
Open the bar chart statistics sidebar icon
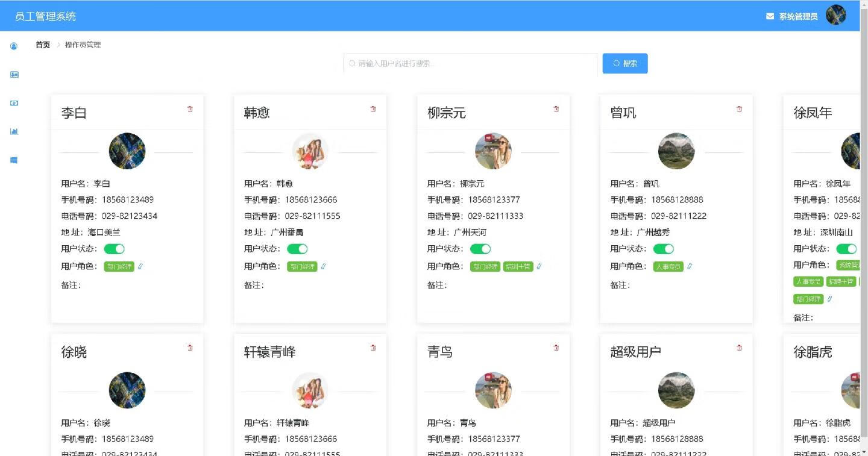(14, 131)
